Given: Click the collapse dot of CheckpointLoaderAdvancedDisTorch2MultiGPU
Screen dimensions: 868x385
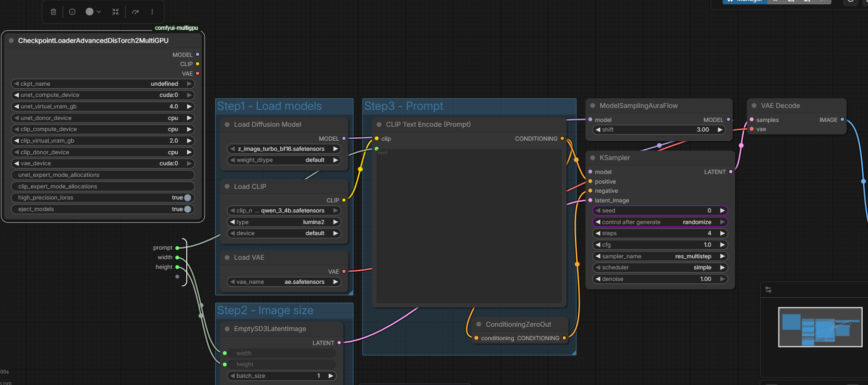Looking at the screenshot, I should point(11,40).
